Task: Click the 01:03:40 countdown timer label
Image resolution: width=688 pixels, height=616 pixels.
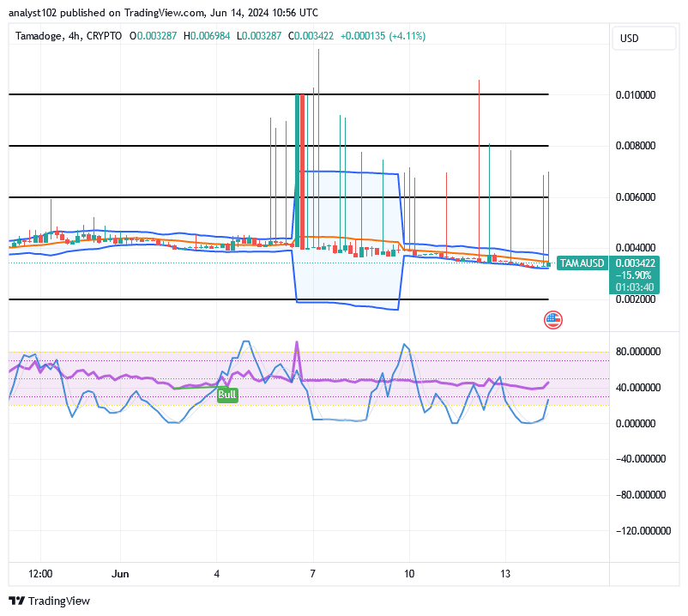Action: pyautogui.click(x=635, y=287)
